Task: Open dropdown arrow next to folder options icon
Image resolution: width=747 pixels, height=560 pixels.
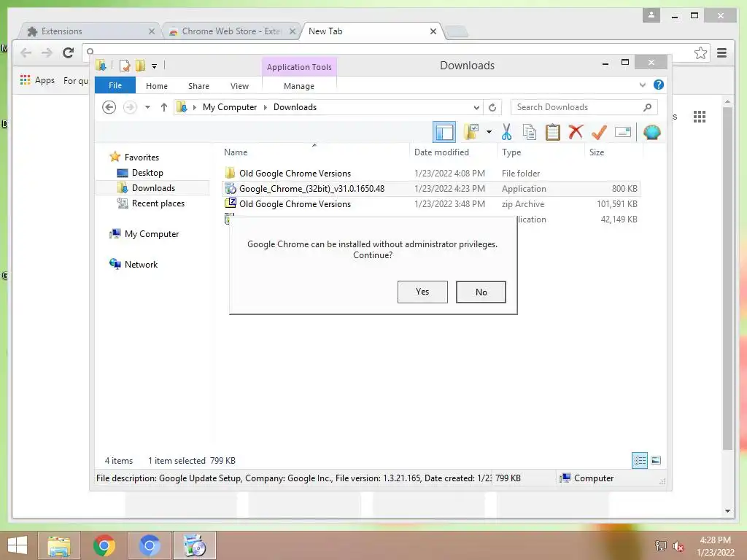Action: pyautogui.click(x=489, y=132)
